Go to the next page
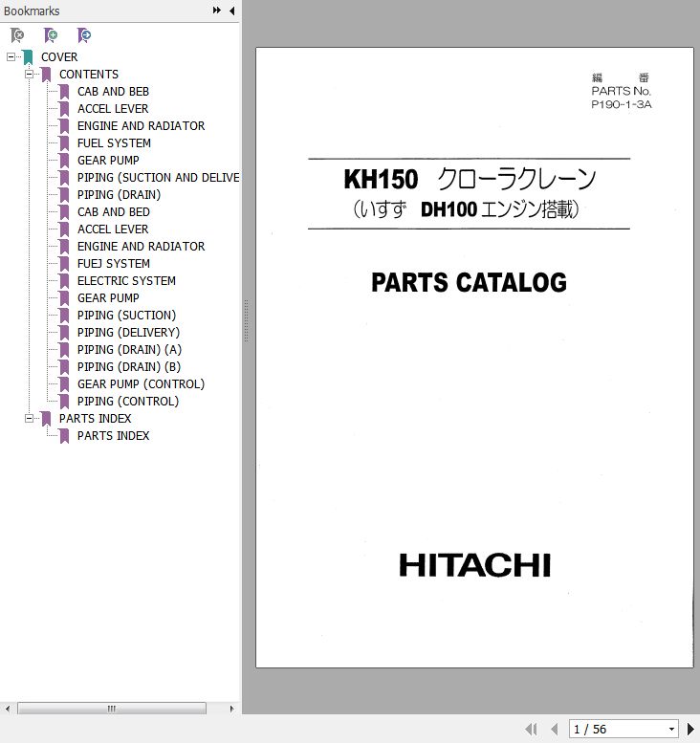The image size is (700, 743). coord(690,729)
